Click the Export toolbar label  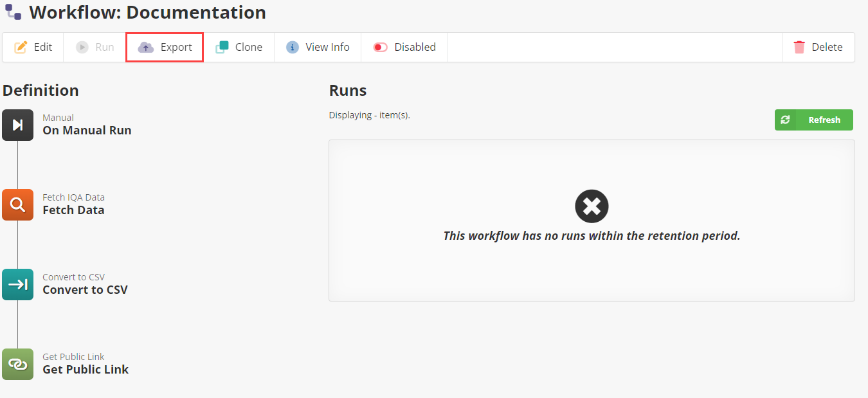[x=176, y=47]
